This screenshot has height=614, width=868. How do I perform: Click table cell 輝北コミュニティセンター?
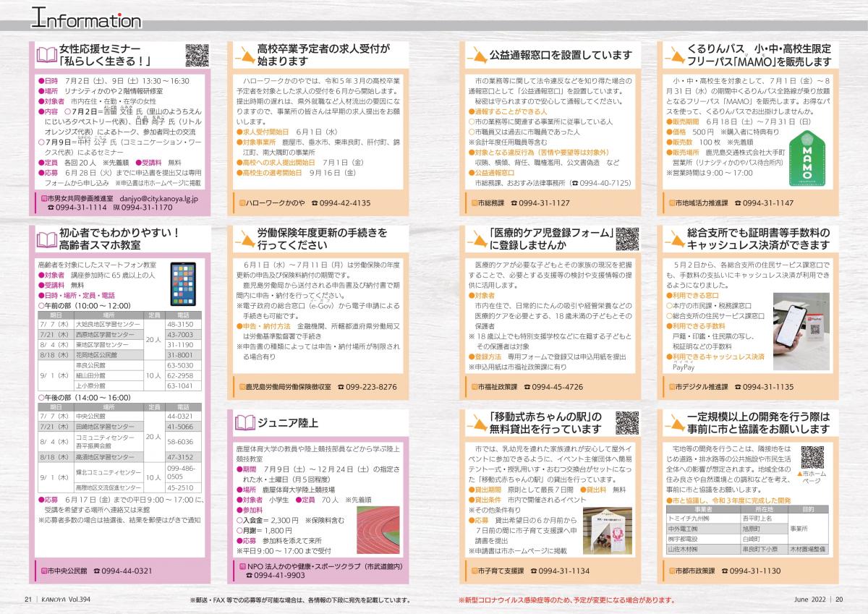click(x=109, y=473)
